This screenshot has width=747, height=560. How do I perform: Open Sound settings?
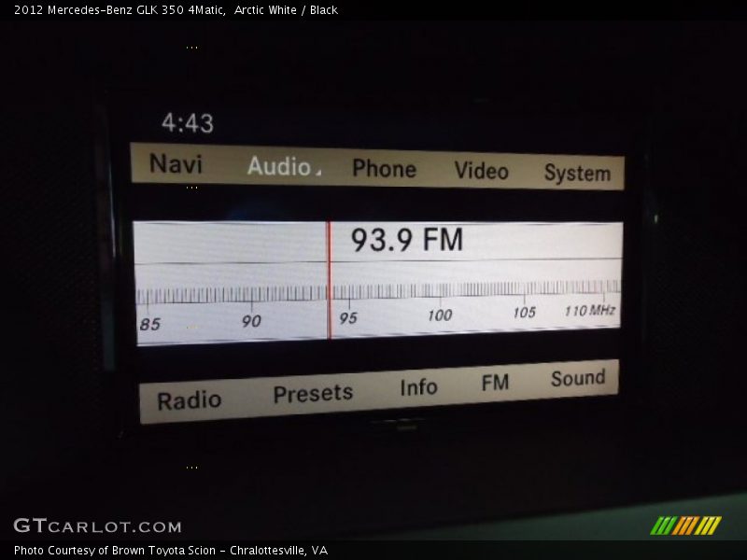click(578, 378)
